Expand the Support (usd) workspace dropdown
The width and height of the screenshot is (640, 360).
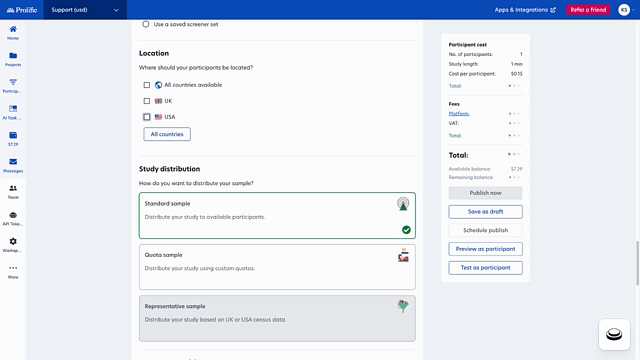85,10
